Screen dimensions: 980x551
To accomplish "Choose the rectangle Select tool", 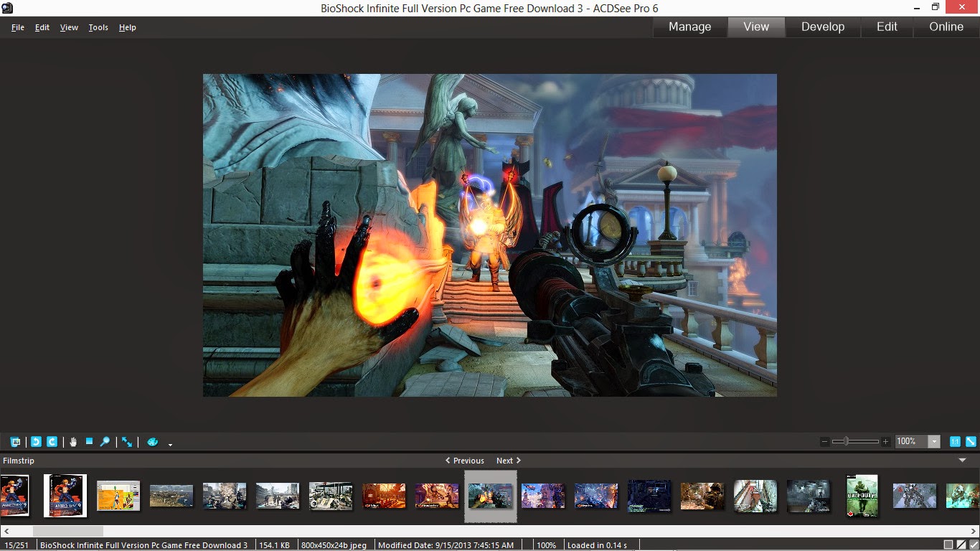I will tap(90, 441).
